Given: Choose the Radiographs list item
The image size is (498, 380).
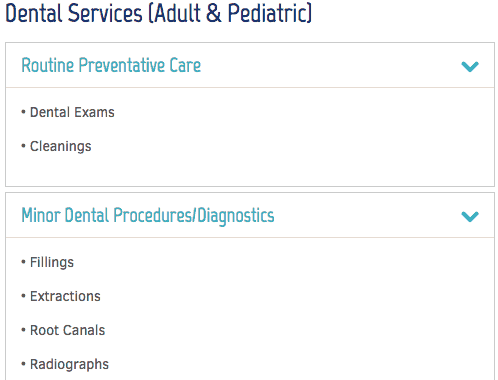Looking at the screenshot, I should [x=69, y=364].
